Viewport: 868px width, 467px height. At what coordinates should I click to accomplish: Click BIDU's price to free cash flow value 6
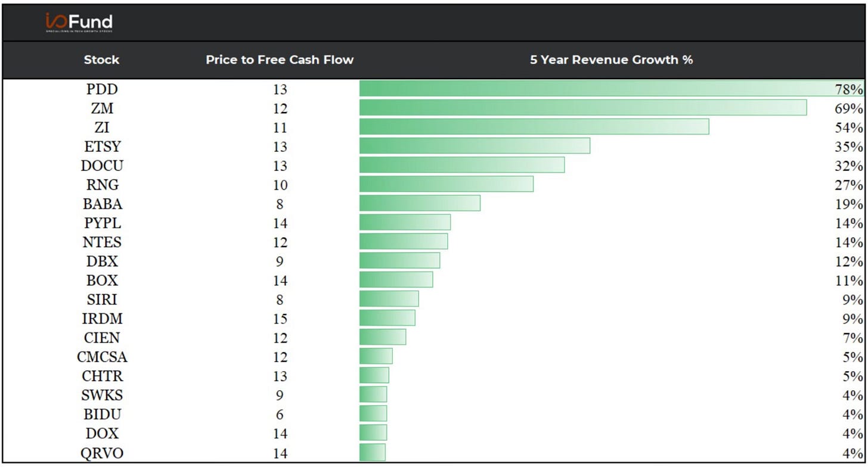point(280,414)
